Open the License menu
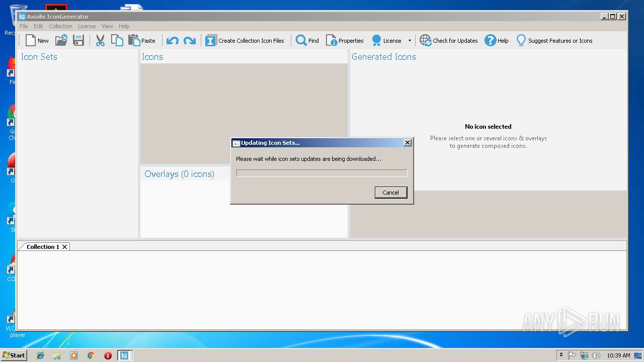Screen dimensions: 644x362 (x=87, y=26)
